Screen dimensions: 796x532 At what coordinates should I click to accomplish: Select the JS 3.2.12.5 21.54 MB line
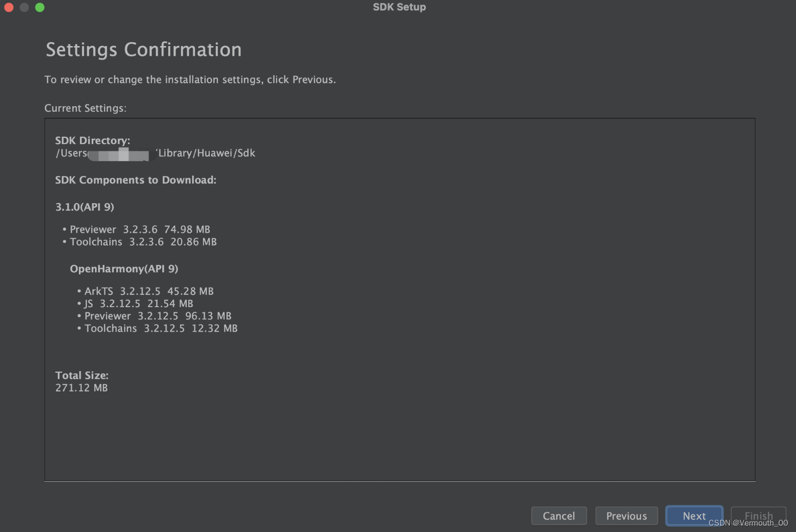click(x=139, y=304)
